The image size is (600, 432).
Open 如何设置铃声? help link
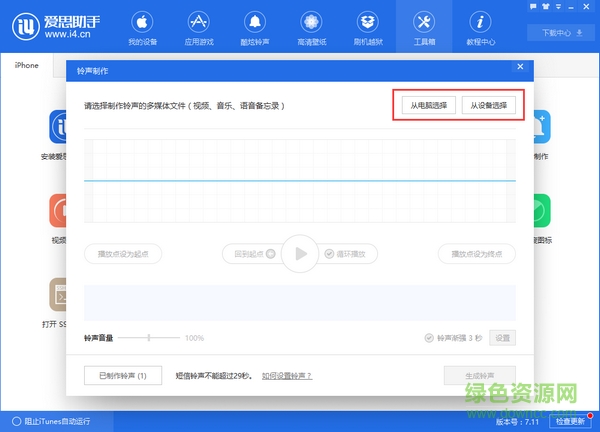(x=286, y=376)
